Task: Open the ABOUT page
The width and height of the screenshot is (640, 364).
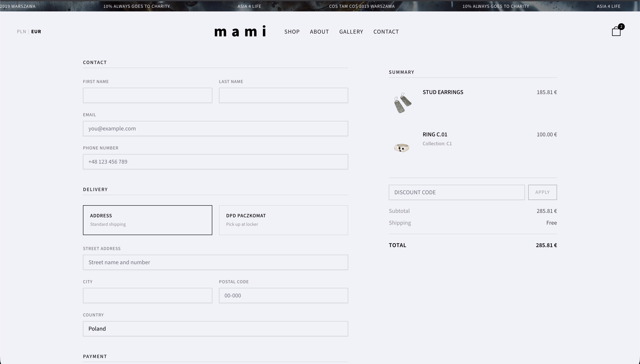Action: point(319,31)
